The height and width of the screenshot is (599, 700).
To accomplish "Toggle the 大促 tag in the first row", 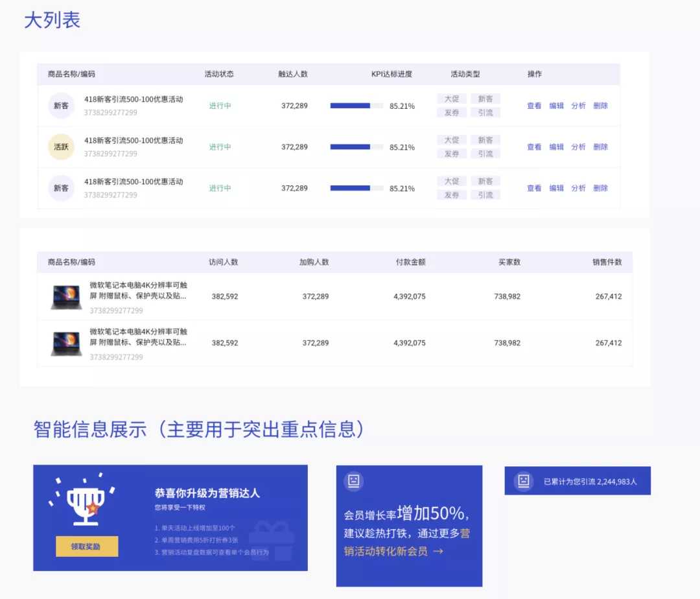I will [451, 99].
